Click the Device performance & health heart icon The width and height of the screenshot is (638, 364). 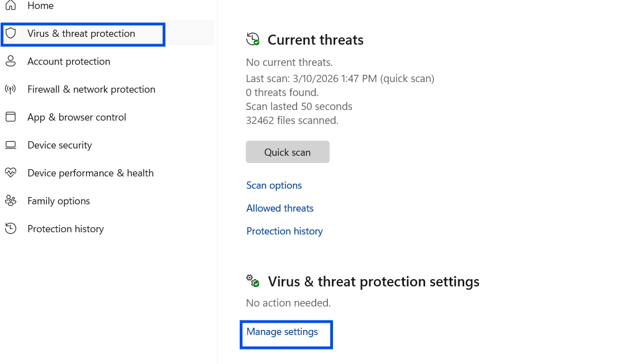10,173
